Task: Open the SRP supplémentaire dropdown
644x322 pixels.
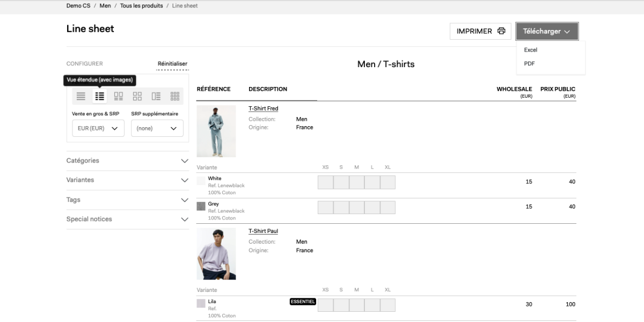Action: (x=157, y=128)
